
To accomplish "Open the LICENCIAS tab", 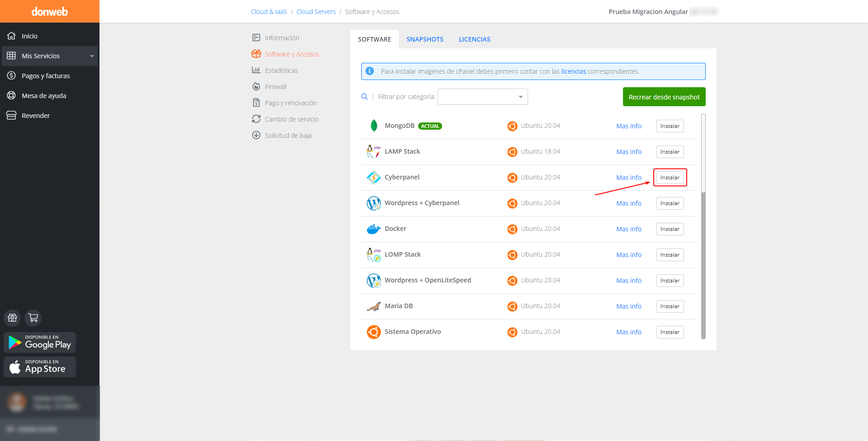I will click(474, 39).
